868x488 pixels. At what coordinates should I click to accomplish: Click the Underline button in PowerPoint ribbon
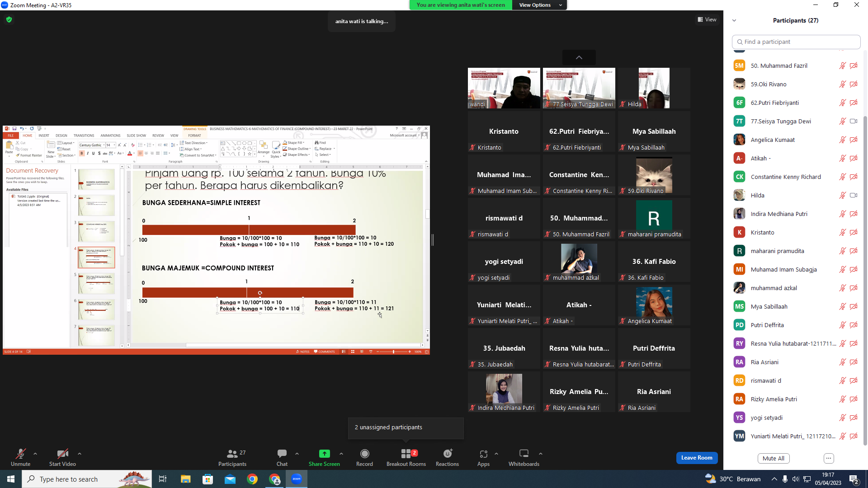click(x=94, y=154)
